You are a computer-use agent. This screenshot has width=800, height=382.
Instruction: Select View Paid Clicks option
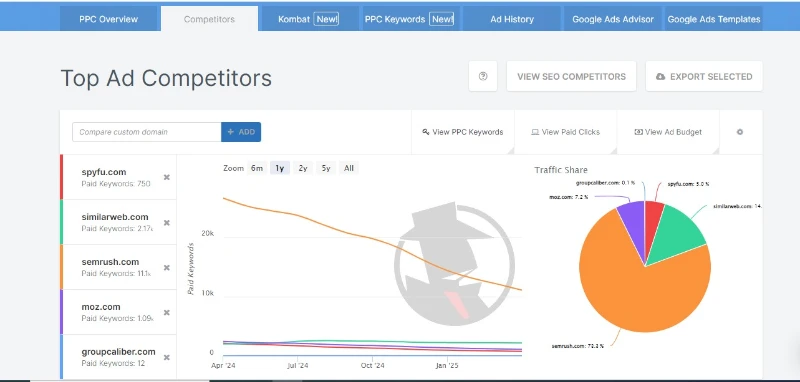pyautogui.click(x=565, y=132)
